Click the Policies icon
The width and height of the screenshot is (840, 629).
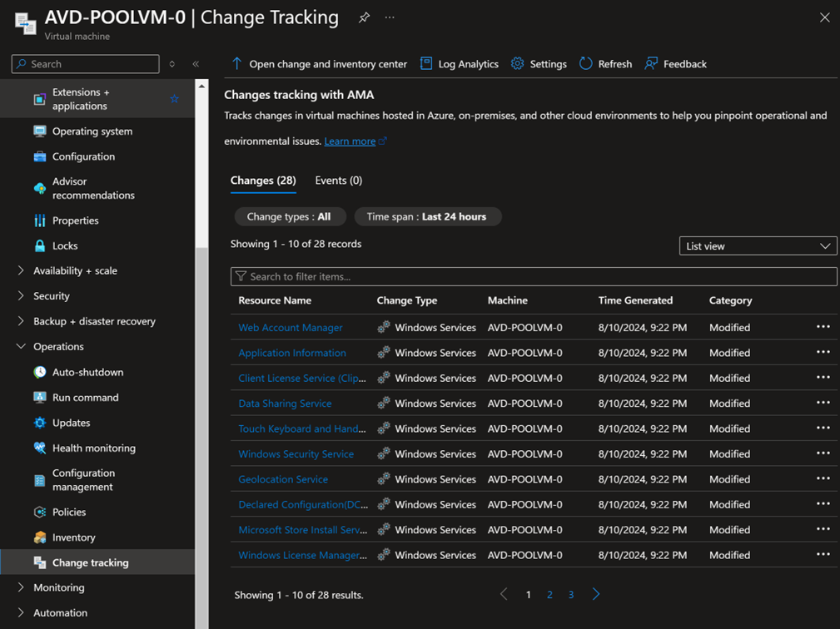(x=40, y=512)
